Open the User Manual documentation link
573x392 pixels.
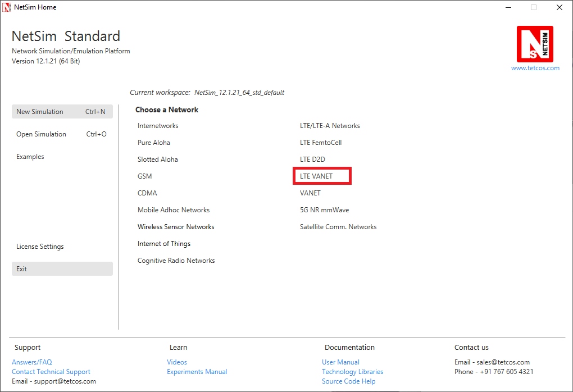pyautogui.click(x=340, y=362)
